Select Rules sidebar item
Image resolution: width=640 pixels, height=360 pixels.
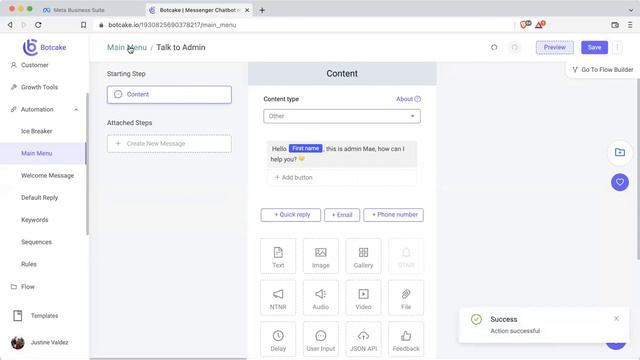pyautogui.click(x=29, y=264)
